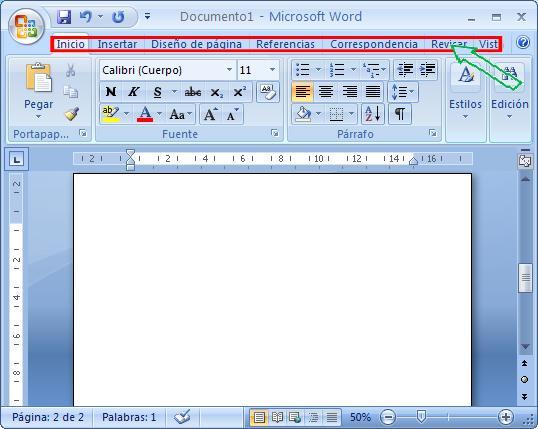
Task: Select the Format Painter brush
Action: click(71, 114)
